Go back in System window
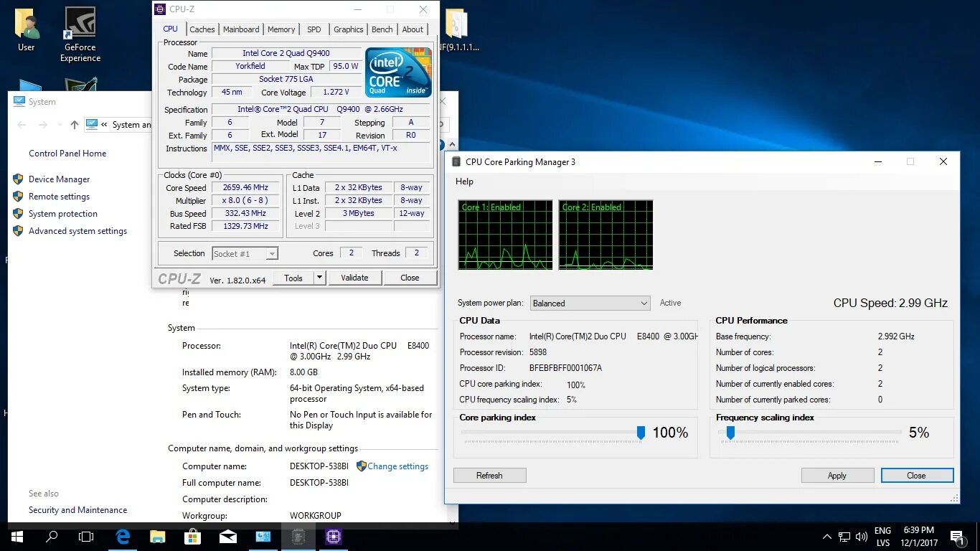This screenshot has width=980, height=551. coord(22,125)
